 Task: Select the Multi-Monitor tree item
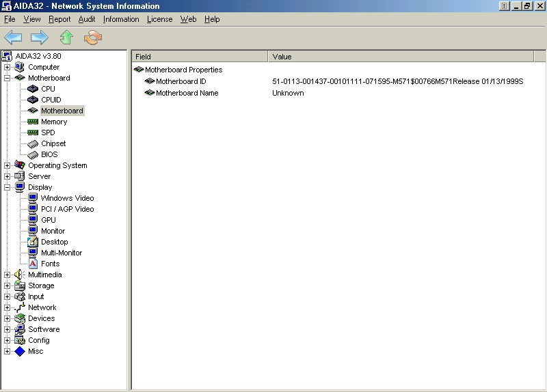[x=62, y=253]
